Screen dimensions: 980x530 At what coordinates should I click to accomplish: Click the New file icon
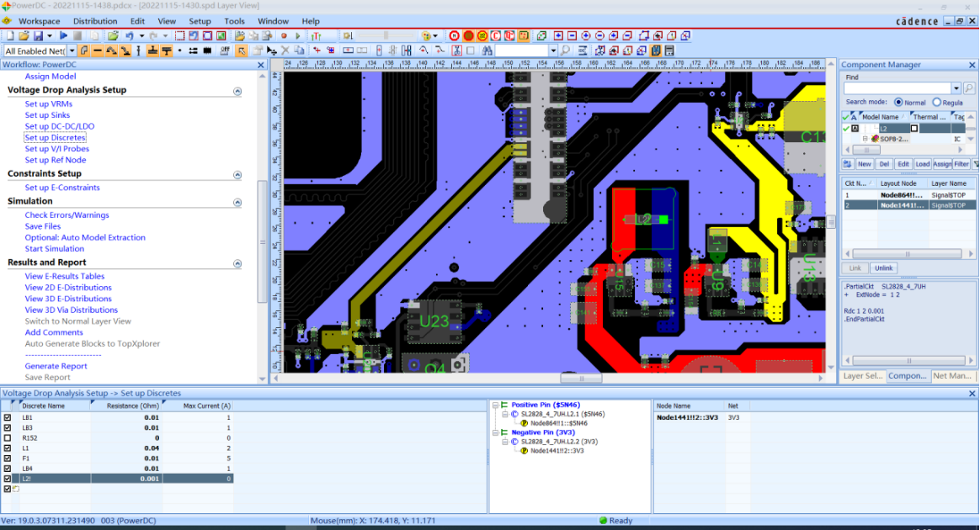point(10,35)
